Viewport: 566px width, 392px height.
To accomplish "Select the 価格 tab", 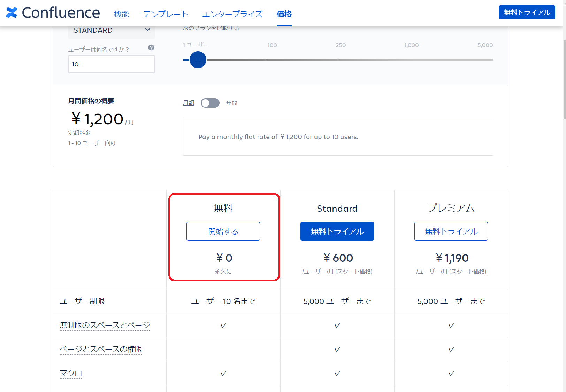I will pos(284,14).
